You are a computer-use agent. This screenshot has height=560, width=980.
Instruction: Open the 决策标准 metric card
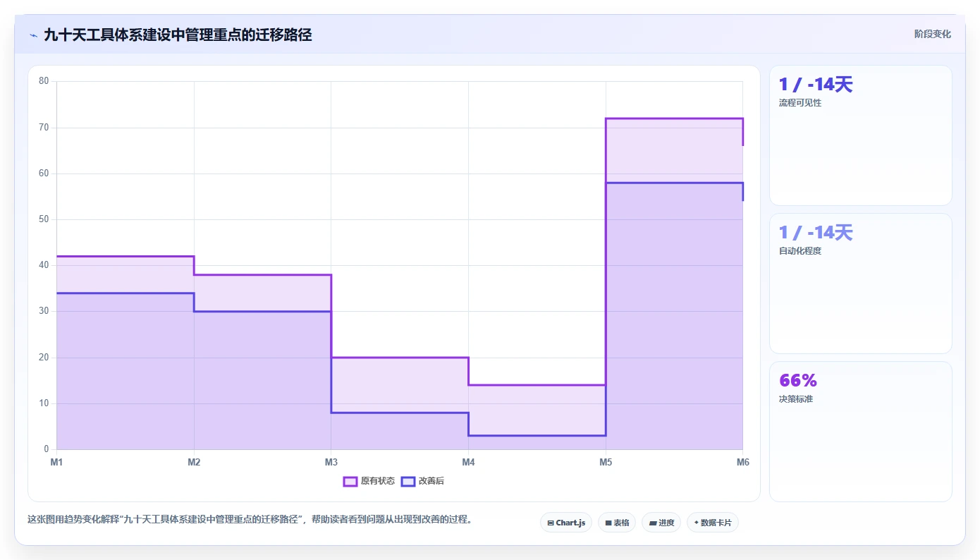tap(860, 432)
